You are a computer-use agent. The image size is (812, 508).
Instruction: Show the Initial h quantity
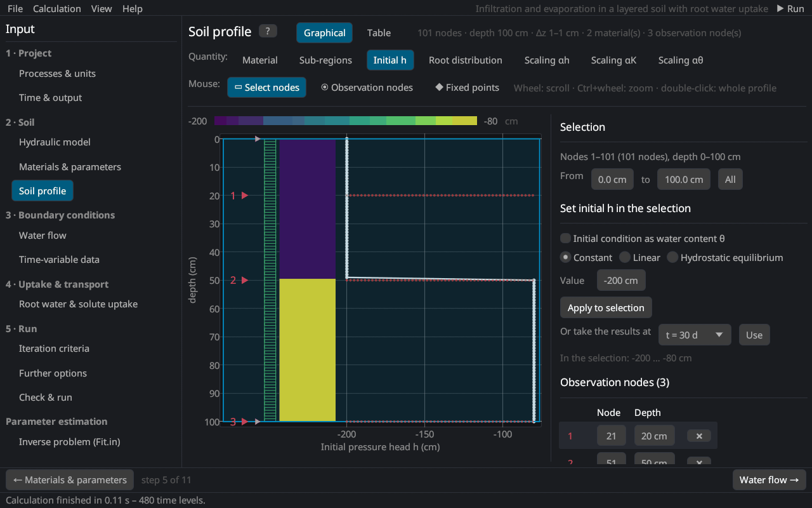click(390, 60)
